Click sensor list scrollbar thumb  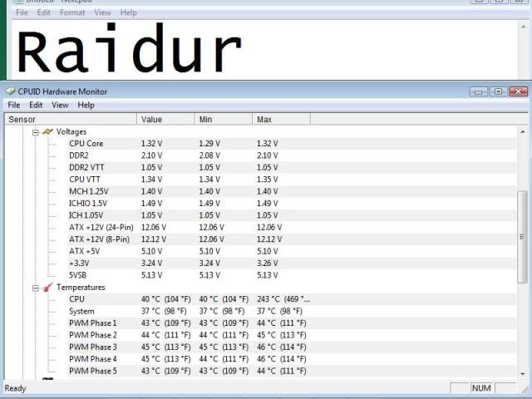(523, 237)
